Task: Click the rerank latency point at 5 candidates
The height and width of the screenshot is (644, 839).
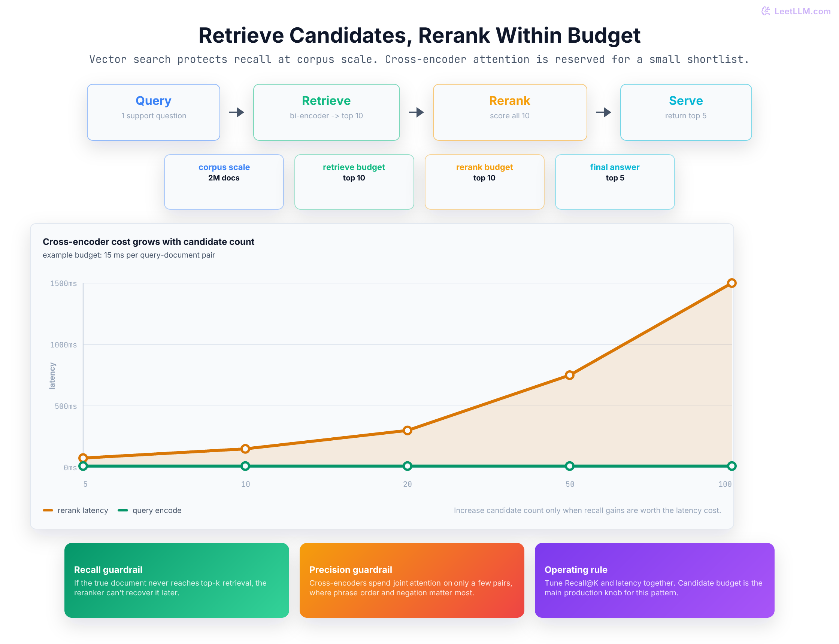Action: pyautogui.click(x=83, y=458)
